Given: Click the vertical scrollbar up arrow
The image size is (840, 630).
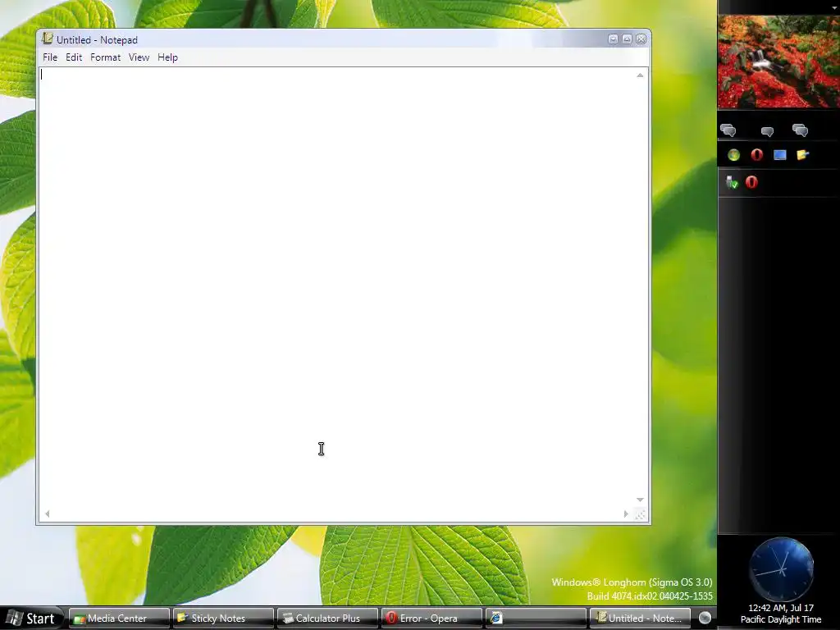Looking at the screenshot, I should point(640,75).
